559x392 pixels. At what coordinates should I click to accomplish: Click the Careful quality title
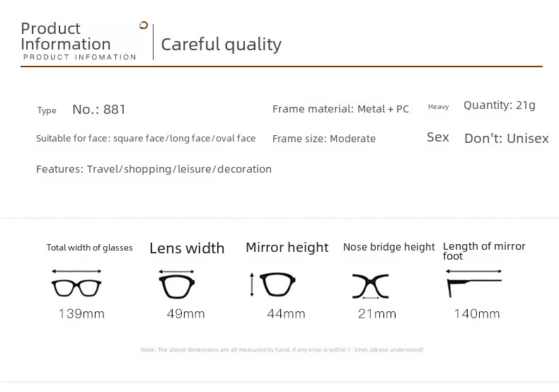coord(221,45)
